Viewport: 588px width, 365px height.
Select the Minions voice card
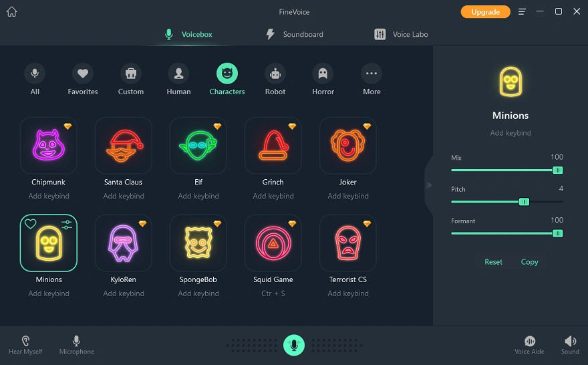pyautogui.click(x=48, y=243)
